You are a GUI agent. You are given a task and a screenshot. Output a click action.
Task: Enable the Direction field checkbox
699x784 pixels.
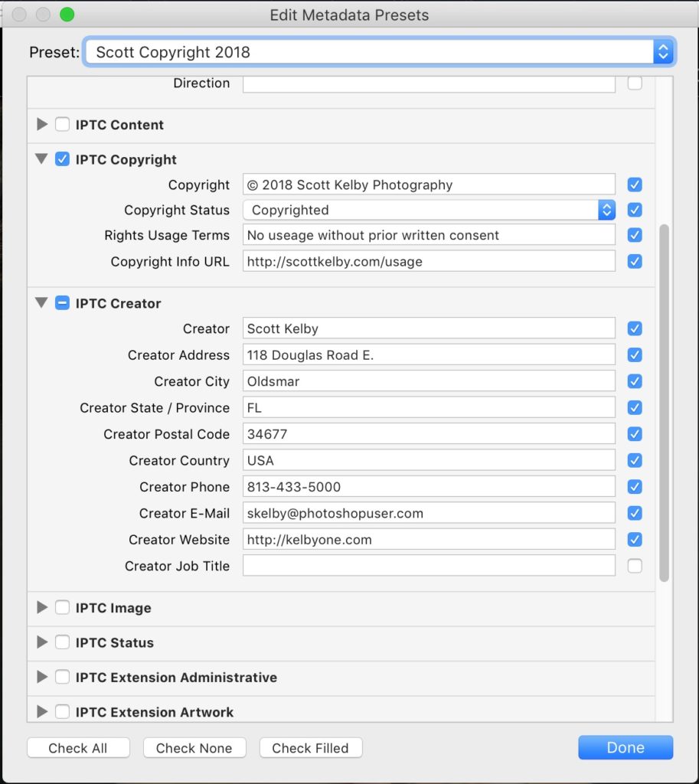coord(635,83)
